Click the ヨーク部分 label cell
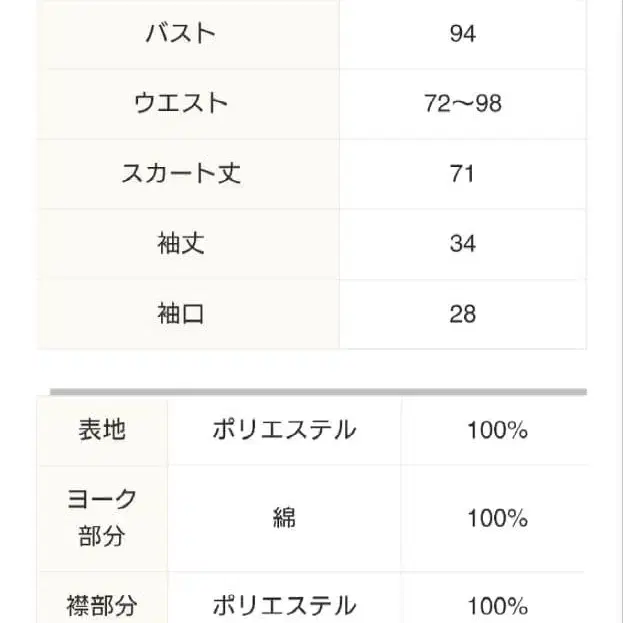The height and width of the screenshot is (623, 623). coord(102,517)
